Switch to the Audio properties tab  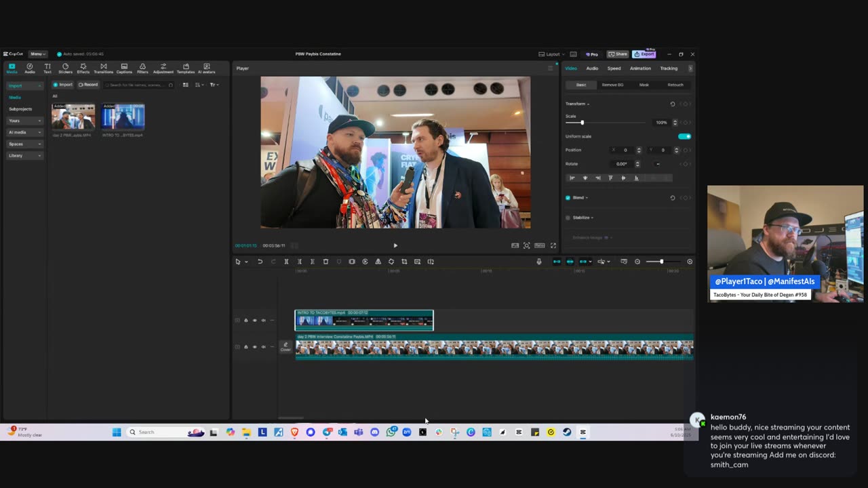click(x=592, y=68)
